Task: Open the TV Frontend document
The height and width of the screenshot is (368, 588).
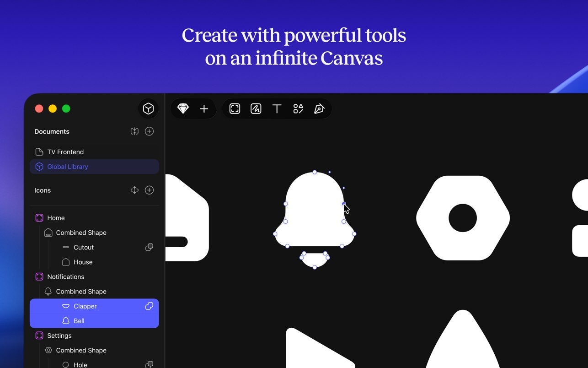Action: (65, 152)
